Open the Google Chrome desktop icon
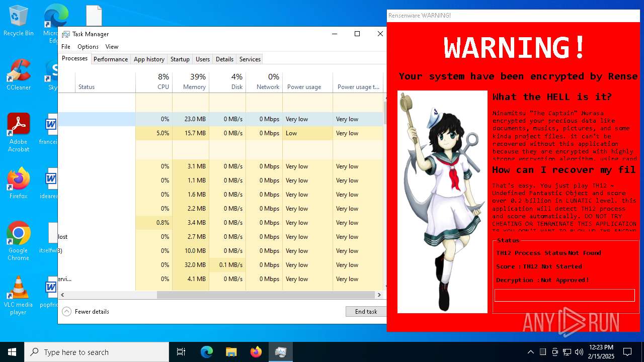 coord(19,241)
